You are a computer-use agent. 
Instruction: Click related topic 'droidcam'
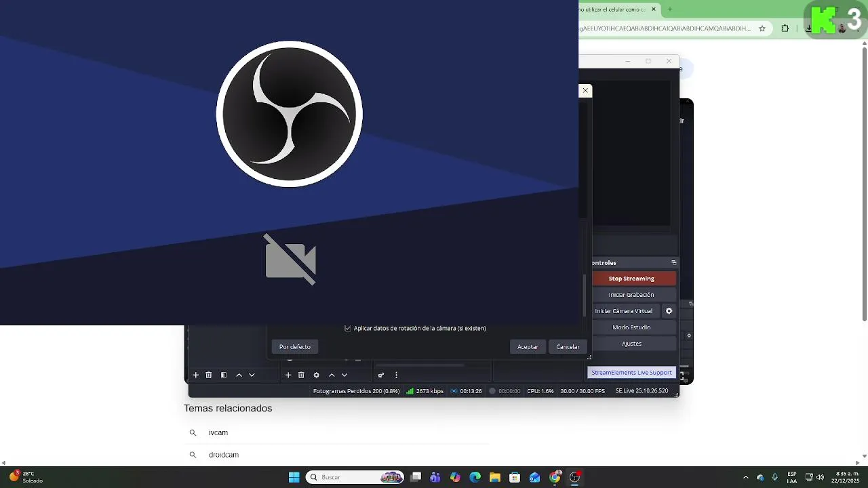point(224,455)
